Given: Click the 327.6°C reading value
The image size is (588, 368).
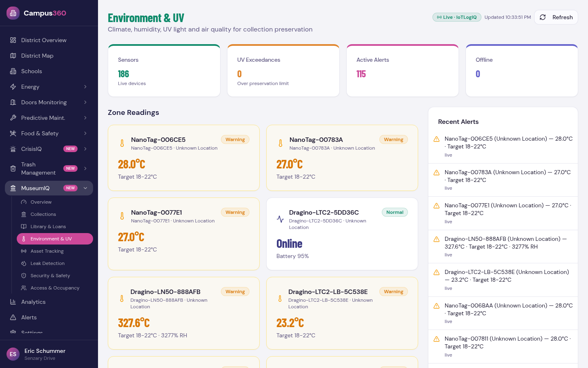Looking at the screenshot, I should coord(134,323).
